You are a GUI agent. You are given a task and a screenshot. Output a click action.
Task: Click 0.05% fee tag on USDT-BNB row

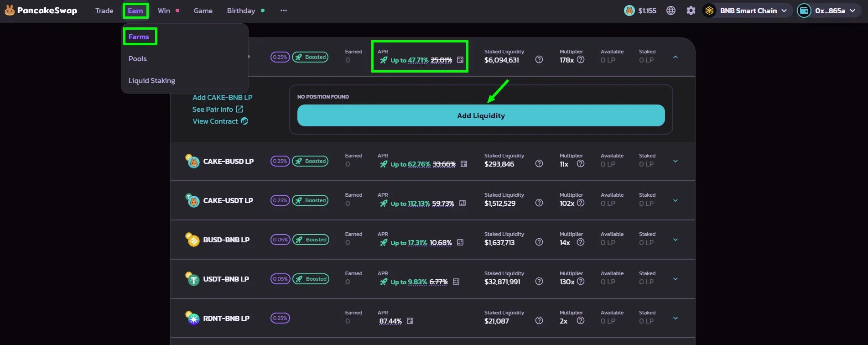click(280, 279)
